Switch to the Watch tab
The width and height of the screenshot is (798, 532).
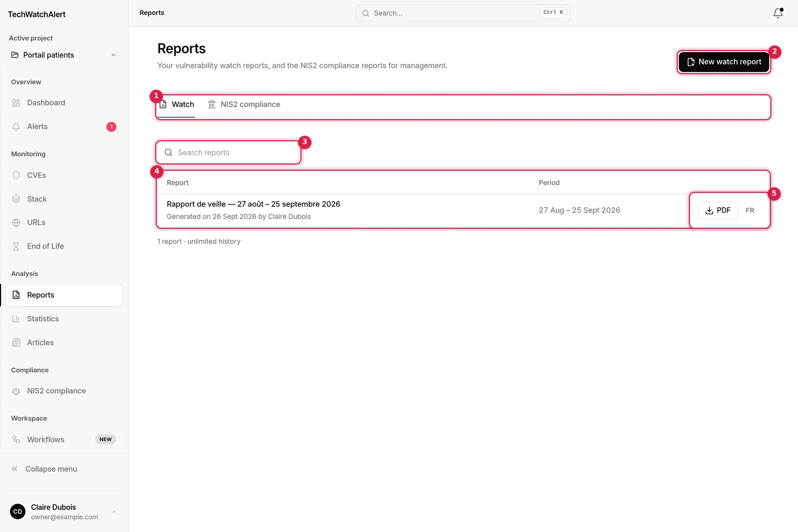(177, 105)
